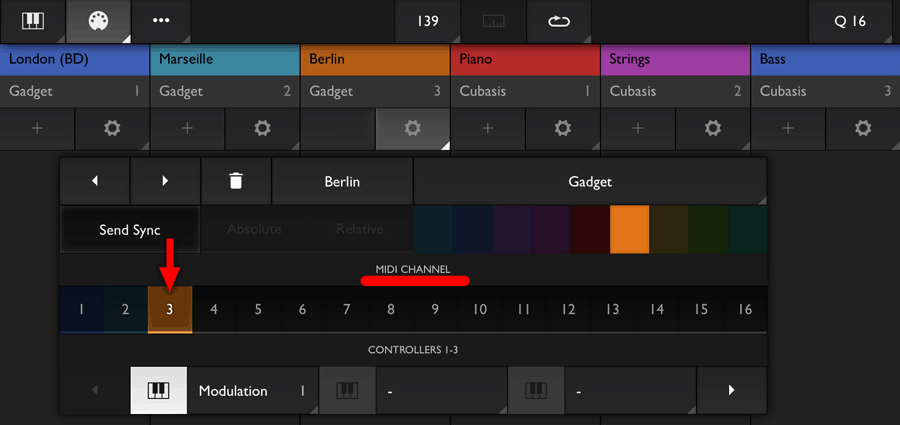The image size is (900, 425).
Task: Choose Relative mode
Action: tap(359, 230)
